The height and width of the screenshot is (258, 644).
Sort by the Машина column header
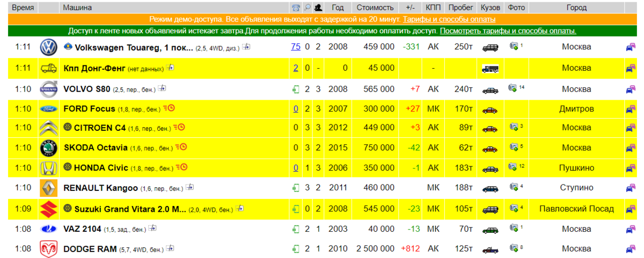coord(77,8)
